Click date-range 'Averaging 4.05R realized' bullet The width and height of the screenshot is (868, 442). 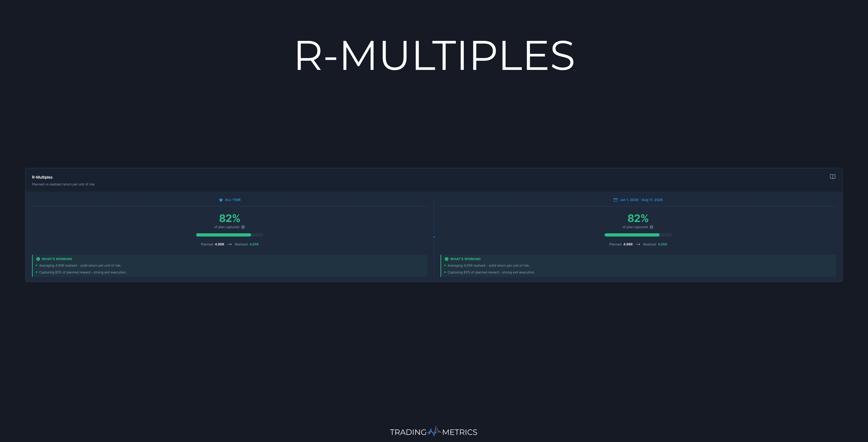tap(489, 266)
